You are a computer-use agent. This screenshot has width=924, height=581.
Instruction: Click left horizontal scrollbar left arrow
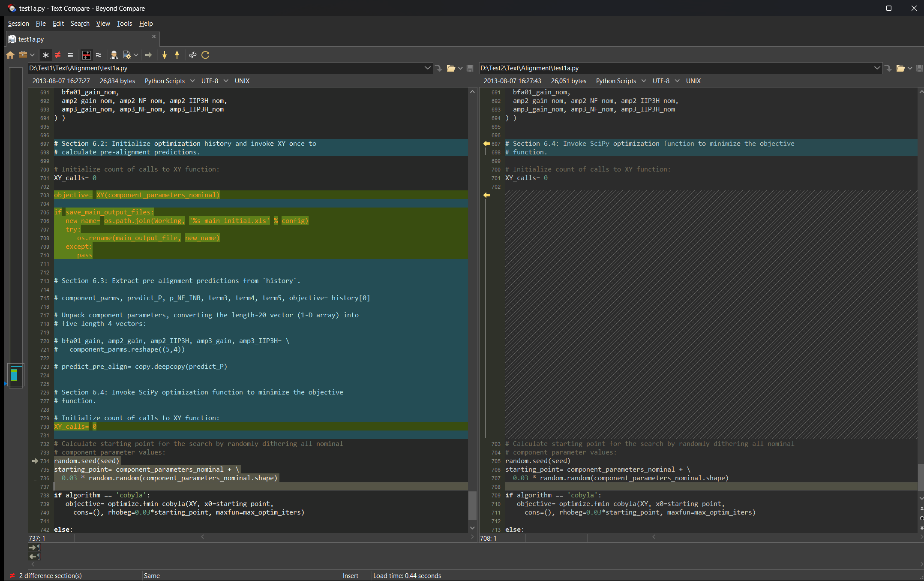pyautogui.click(x=203, y=537)
